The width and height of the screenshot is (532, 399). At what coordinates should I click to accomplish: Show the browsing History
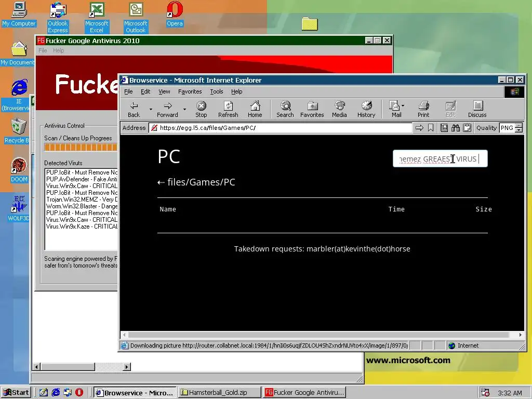pos(366,109)
